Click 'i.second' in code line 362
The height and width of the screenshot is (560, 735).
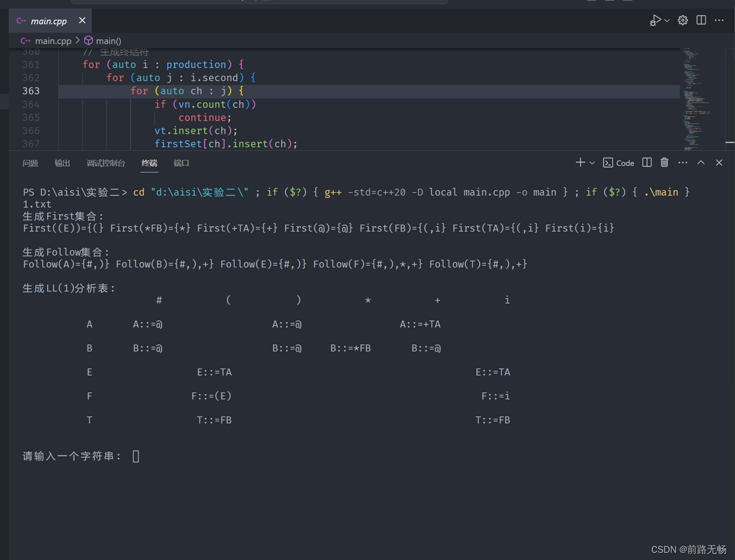tap(215, 78)
